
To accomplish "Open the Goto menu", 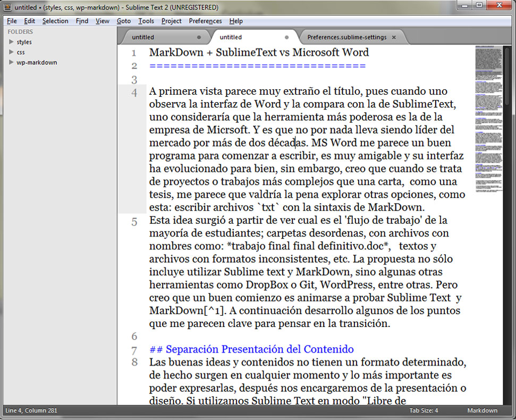I will pyautogui.click(x=124, y=21).
